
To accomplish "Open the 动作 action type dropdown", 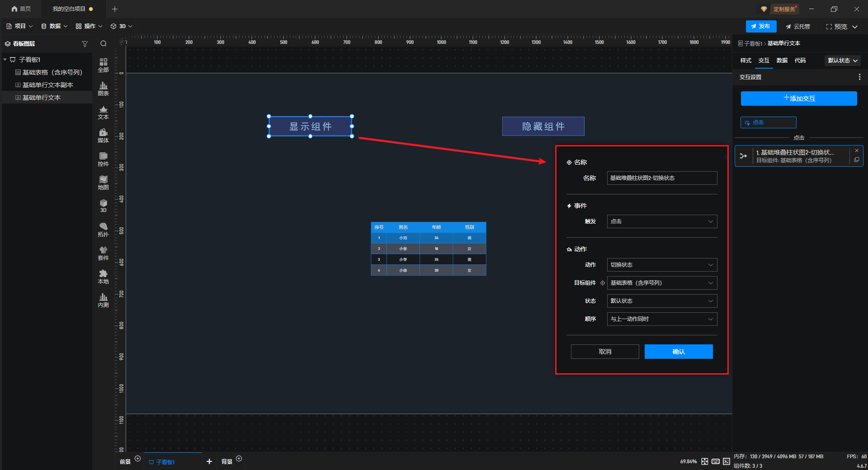I will (x=661, y=265).
